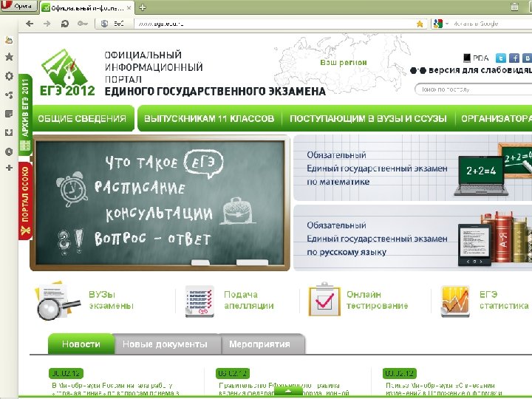Open Онлайн тестирование link

point(377,300)
